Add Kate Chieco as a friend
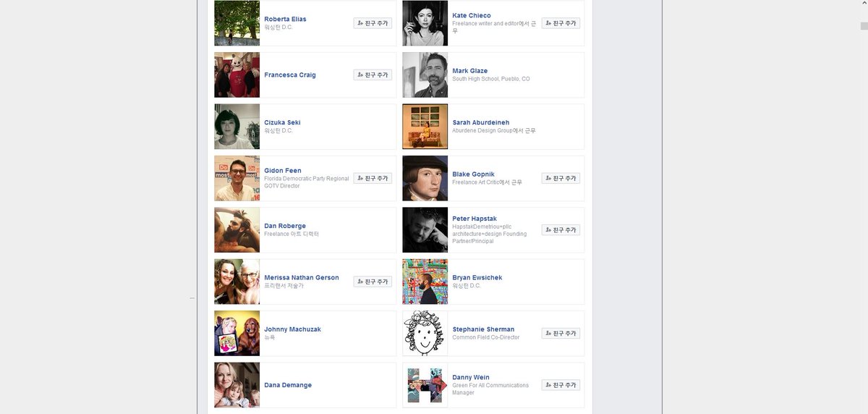The image size is (868, 414). [561, 23]
